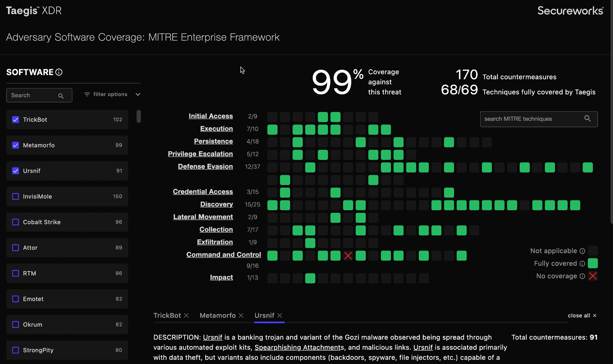613x364 pixels.
Task: Click the Secureworks logo
Action: (x=570, y=11)
